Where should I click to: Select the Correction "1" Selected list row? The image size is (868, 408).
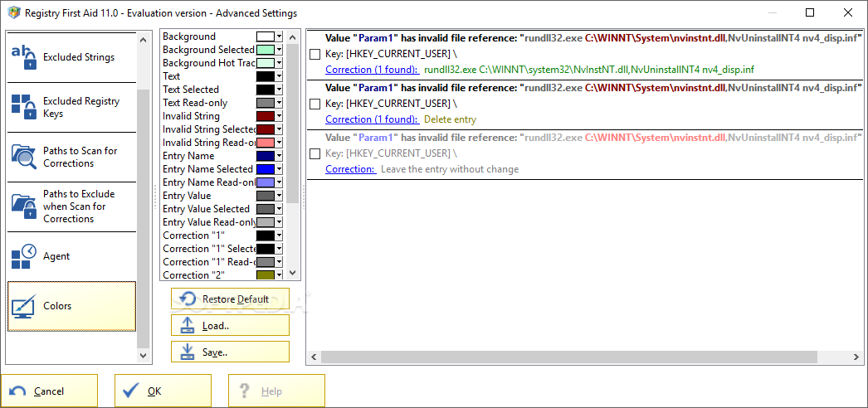tap(222, 249)
